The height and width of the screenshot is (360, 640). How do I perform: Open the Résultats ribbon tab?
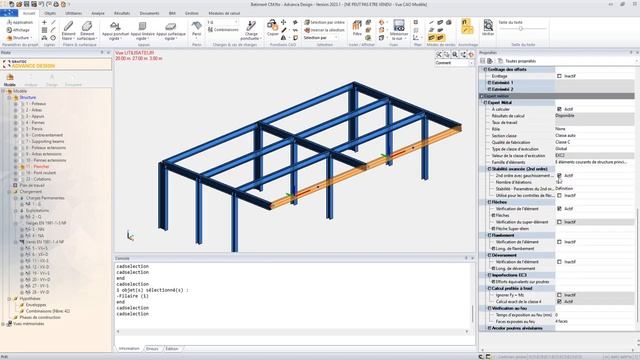(122, 13)
